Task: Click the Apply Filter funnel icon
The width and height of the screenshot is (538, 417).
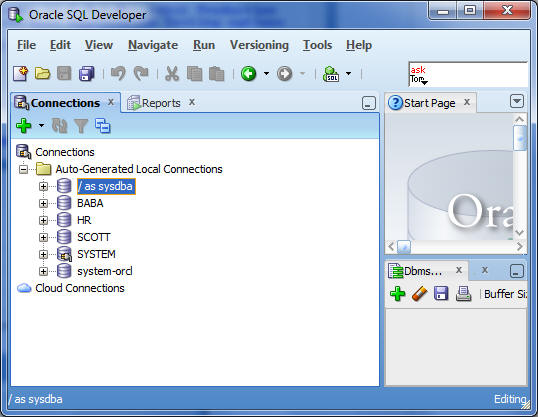Action: coord(81,126)
